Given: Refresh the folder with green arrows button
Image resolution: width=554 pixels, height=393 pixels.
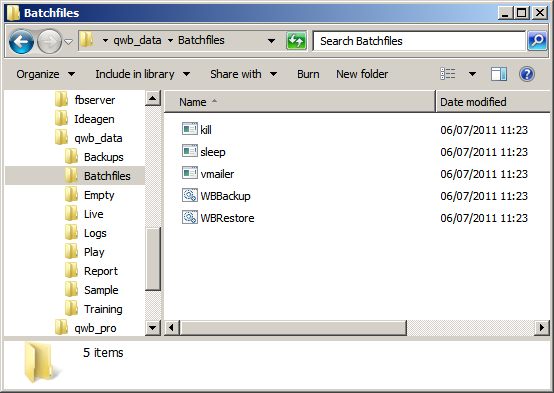Looking at the screenshot, I should coord(296,41).
